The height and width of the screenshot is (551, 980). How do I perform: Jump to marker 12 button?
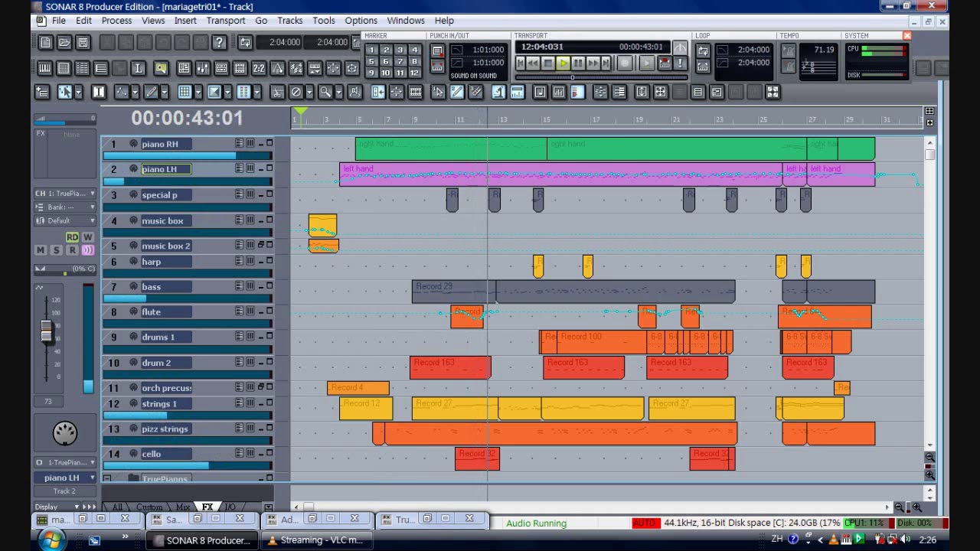[414, 73]
